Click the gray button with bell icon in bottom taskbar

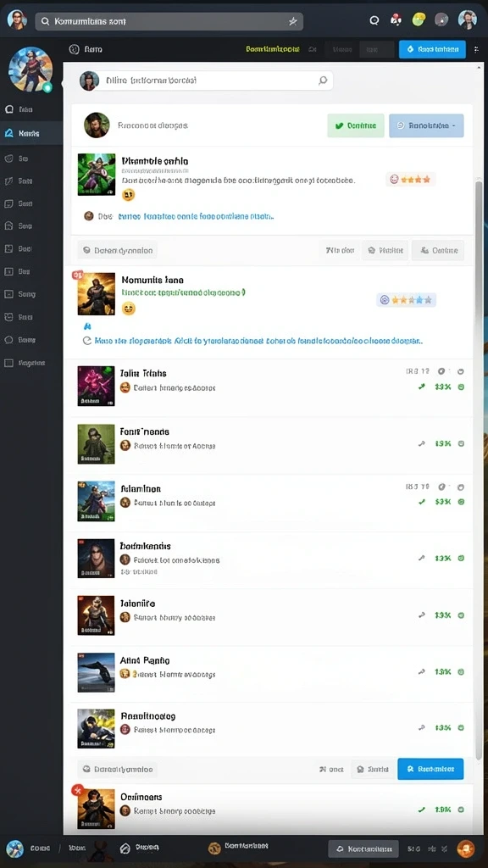pyautogui.click(x=363, y=849)
